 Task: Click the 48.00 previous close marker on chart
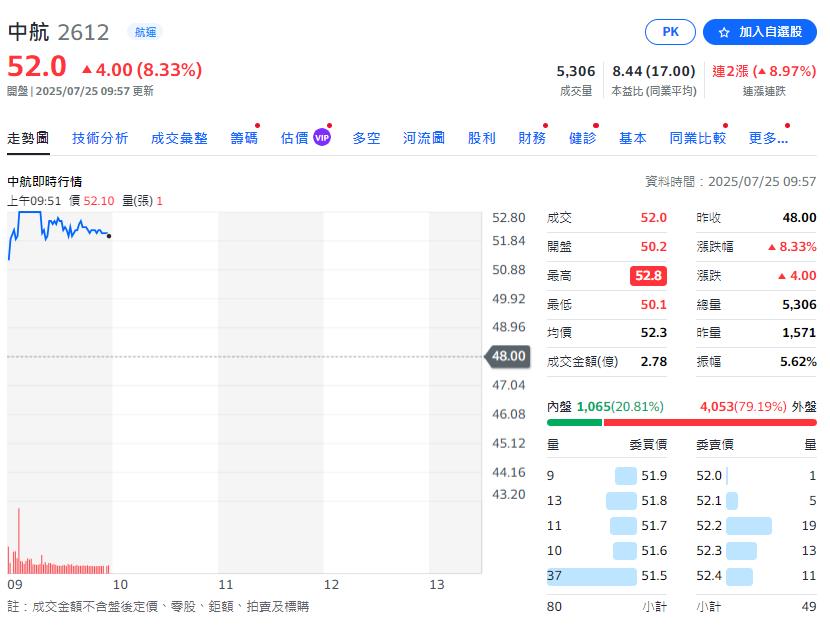(508, 356)
